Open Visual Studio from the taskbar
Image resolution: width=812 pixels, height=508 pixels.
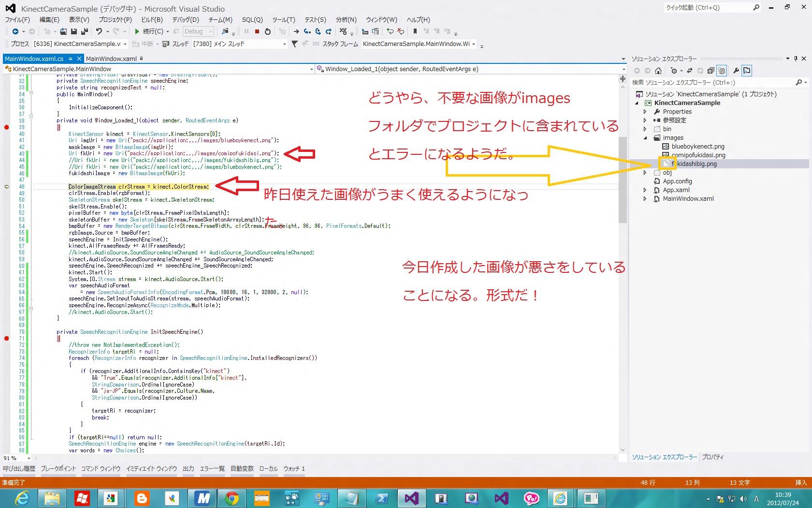pos(411,498)
